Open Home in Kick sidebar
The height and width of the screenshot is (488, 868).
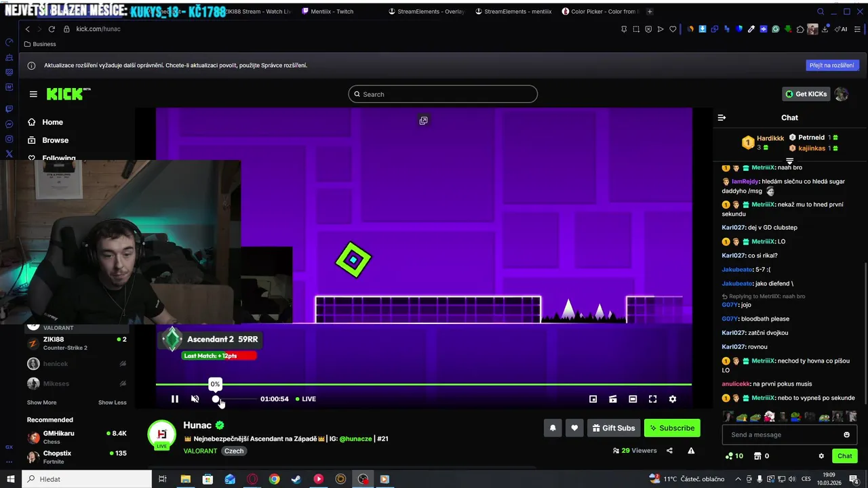(45, 122)
